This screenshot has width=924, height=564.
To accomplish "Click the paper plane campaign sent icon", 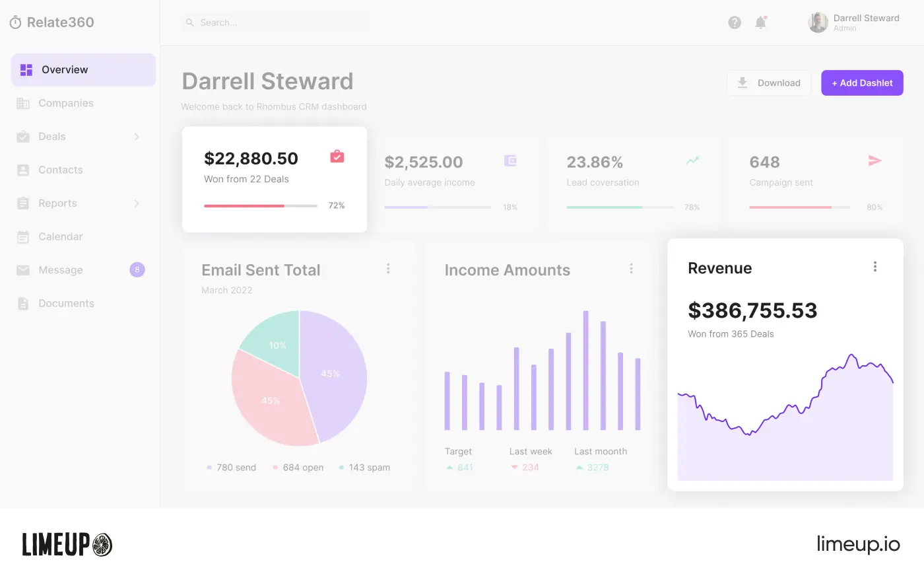I will coord(874,160).
